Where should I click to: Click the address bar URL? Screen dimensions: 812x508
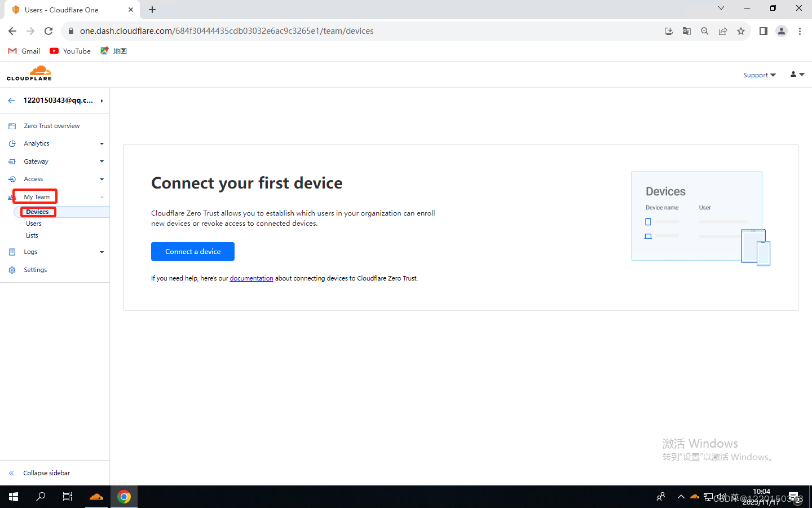[x=227, y=31]
